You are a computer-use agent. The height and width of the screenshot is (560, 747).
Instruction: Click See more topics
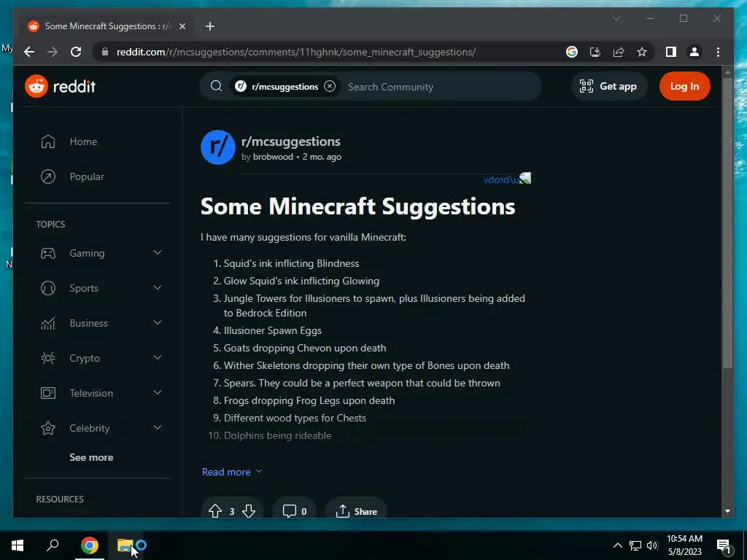(x=91, y=457)
